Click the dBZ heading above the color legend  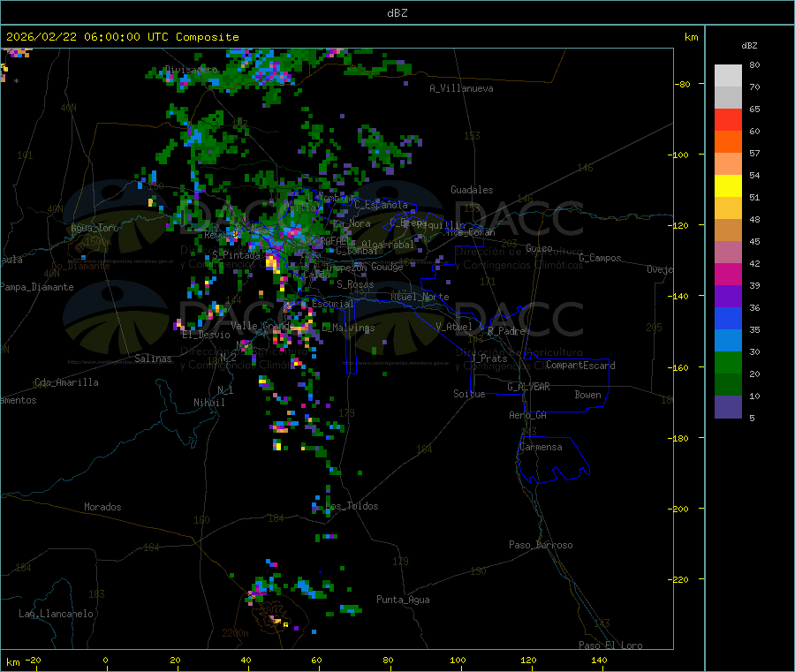tap(749, 46)
